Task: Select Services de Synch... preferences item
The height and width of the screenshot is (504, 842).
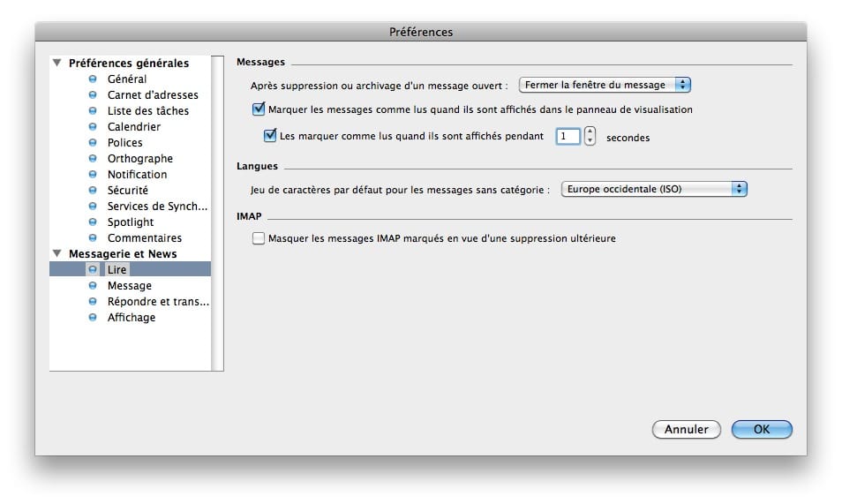Action: click(157, 206)
